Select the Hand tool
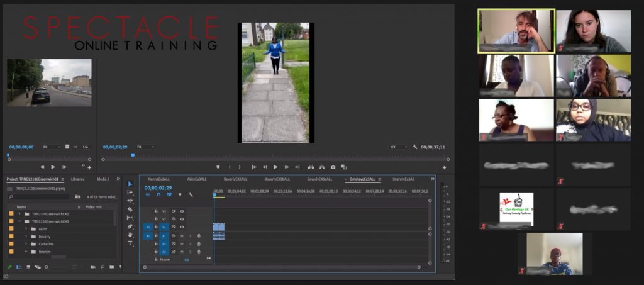 (x=130, y=235)
